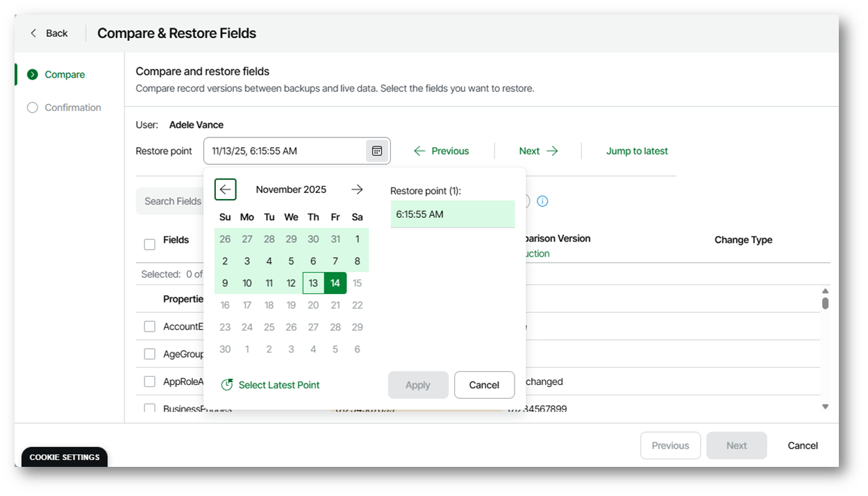Click the blue info icon

coord(542,201)
